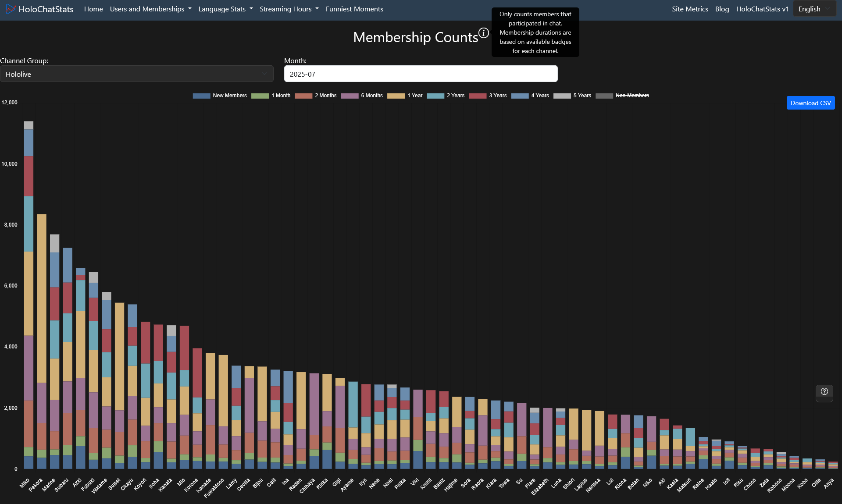Click Subaru's membership bar

coord(68,358)
